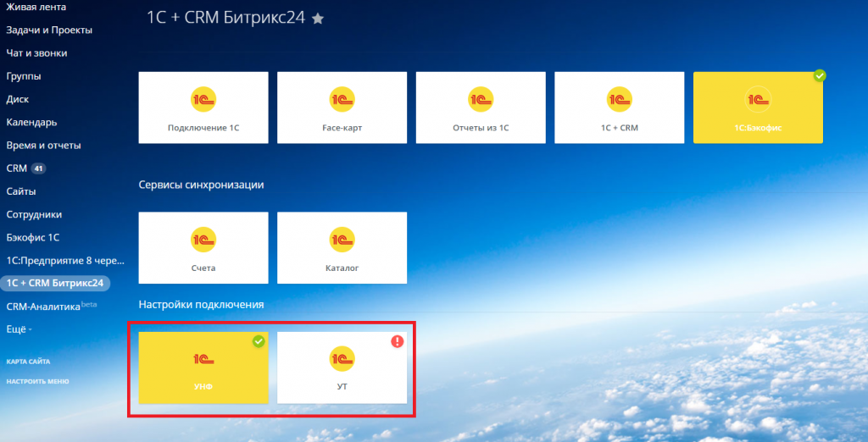
Task: Click green checkmark on 1С:Бэкофис tile
Action: 820,76
